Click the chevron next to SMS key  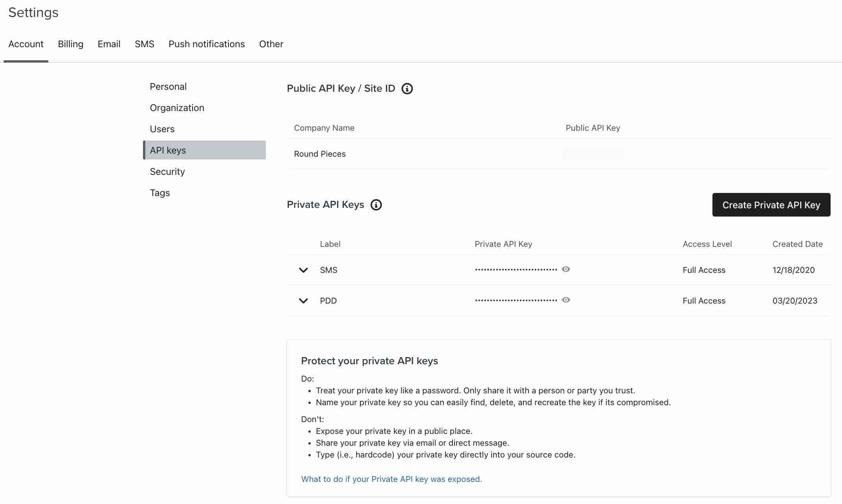tap(303, 269)
